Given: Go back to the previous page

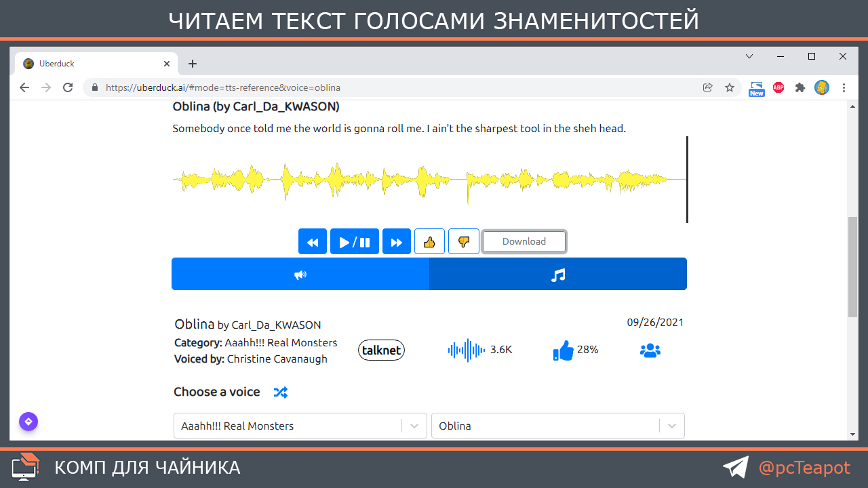Looking at the screenshot, I should (x=24, y=87).
